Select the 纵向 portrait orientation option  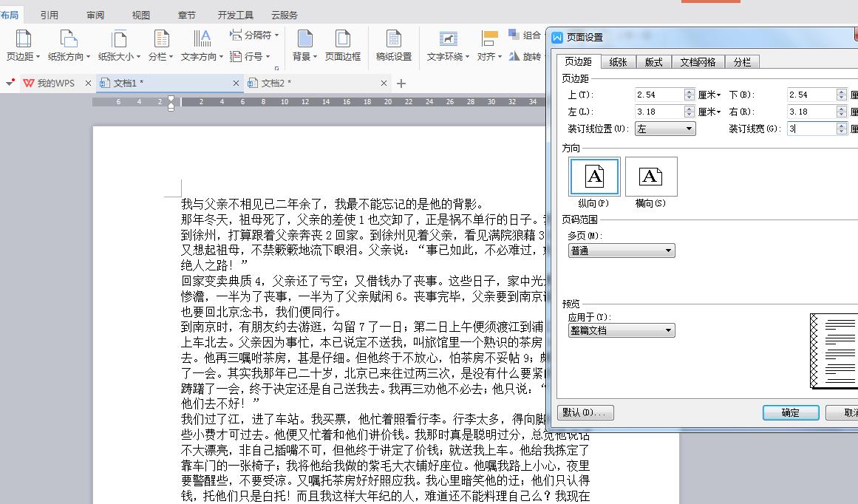(x=594, y=176)
